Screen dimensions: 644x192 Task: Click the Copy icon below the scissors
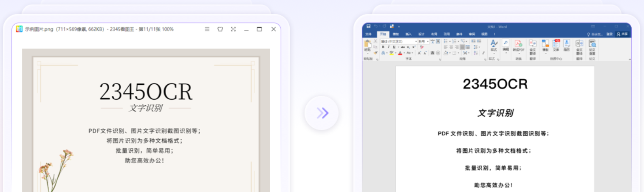tap(376, 47)
